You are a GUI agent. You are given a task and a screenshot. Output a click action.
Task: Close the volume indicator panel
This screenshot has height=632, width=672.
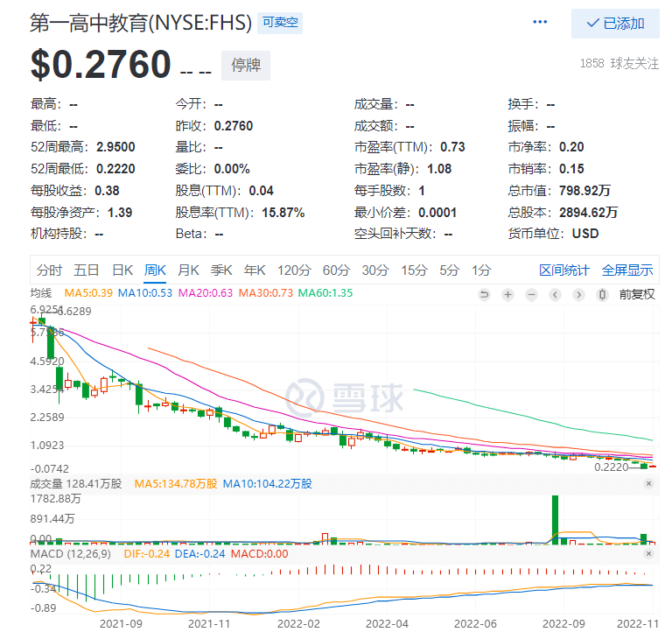coord(649,484)
